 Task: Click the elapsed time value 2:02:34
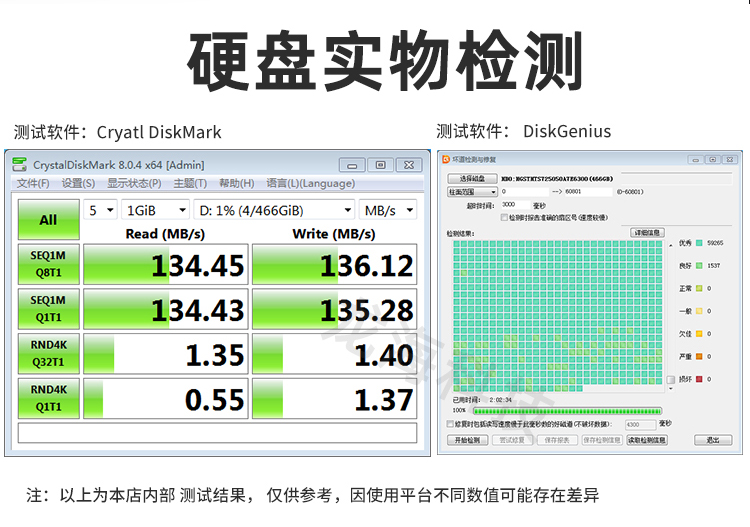pos(500,400)
